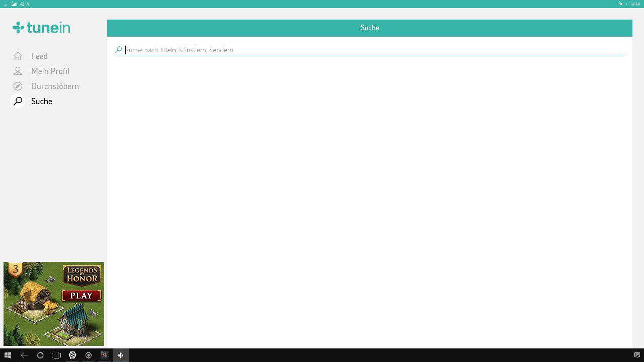The height and width of the screenshot is (362, 644).
Task: Select the Suche magnifier icon in sidebar
Action: tap(18, 101)
